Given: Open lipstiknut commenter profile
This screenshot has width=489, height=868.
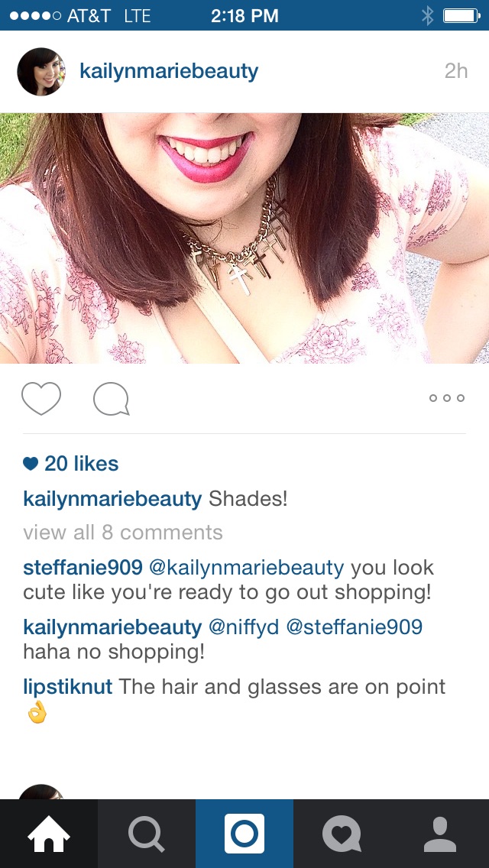Looking at the screenshot, I should 67,687.
